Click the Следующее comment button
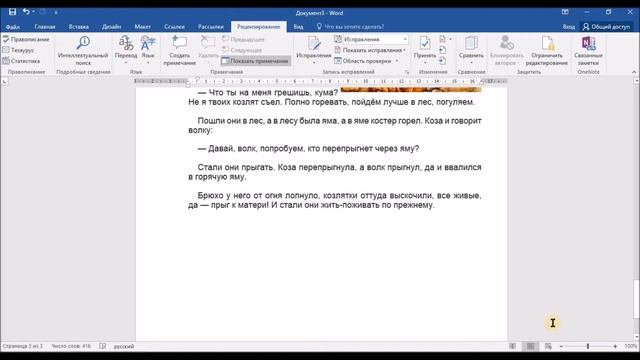Image resolution: width=640 pixels, height=360 pixels. click(x=242, y=50)
